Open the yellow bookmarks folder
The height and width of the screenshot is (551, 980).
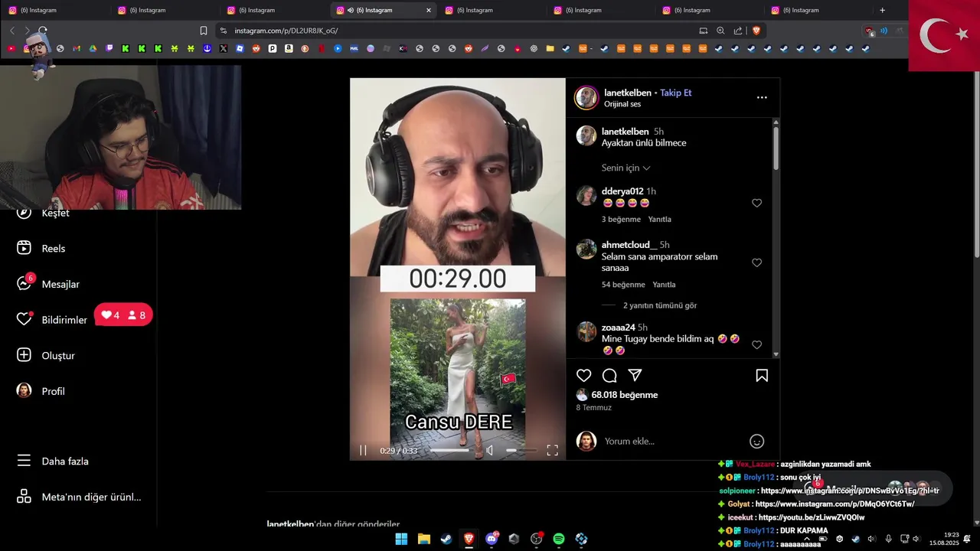[x=550, y=48]
